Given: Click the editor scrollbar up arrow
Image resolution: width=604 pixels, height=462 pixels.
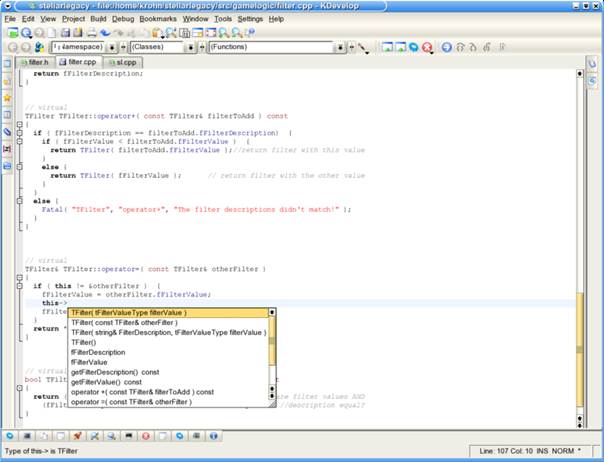Looking at the screenshot, I should (x=580, y=73).
